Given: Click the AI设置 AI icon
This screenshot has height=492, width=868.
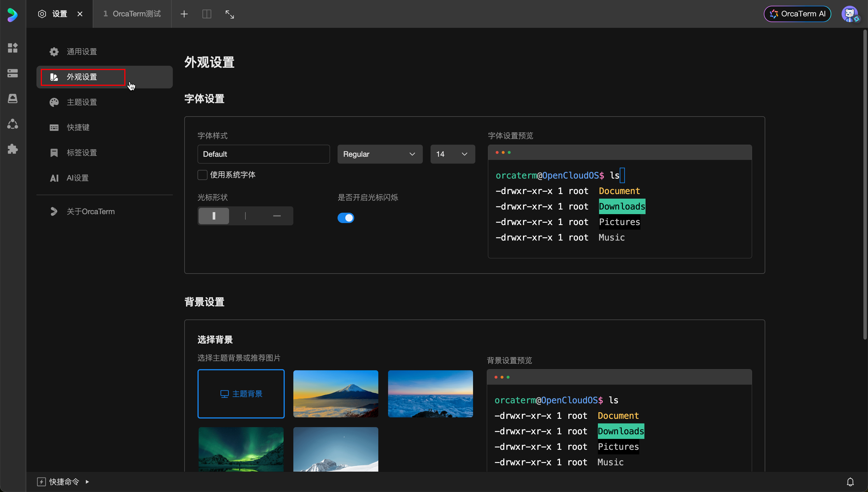Looking at the screenshot, I should pyautogui.click(x=54, y=178).
